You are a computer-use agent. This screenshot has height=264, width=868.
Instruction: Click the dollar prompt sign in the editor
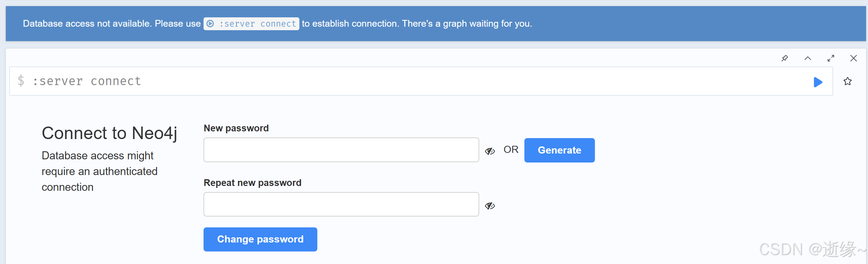click(21, 81)
